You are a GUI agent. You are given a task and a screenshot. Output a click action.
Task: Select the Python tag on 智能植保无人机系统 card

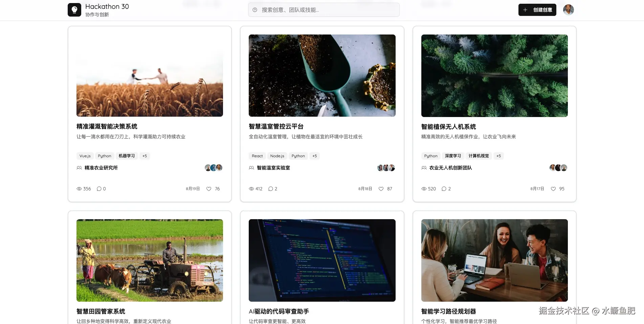430,156
